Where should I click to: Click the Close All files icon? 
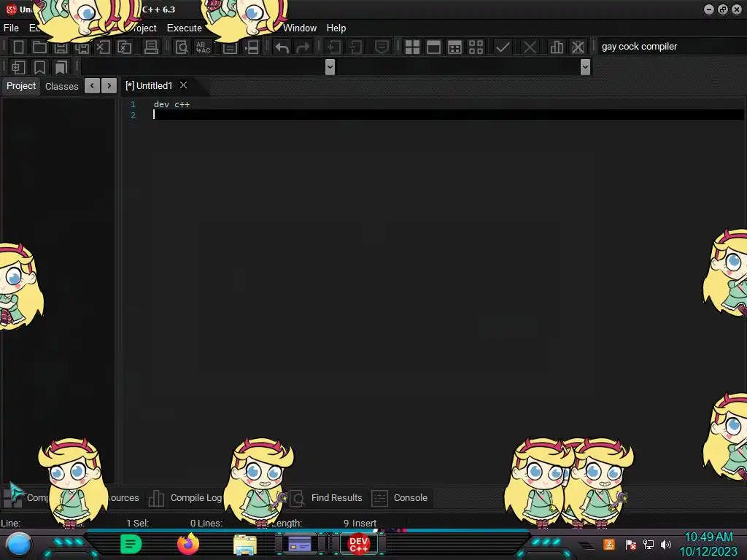(x=124, y=47)
